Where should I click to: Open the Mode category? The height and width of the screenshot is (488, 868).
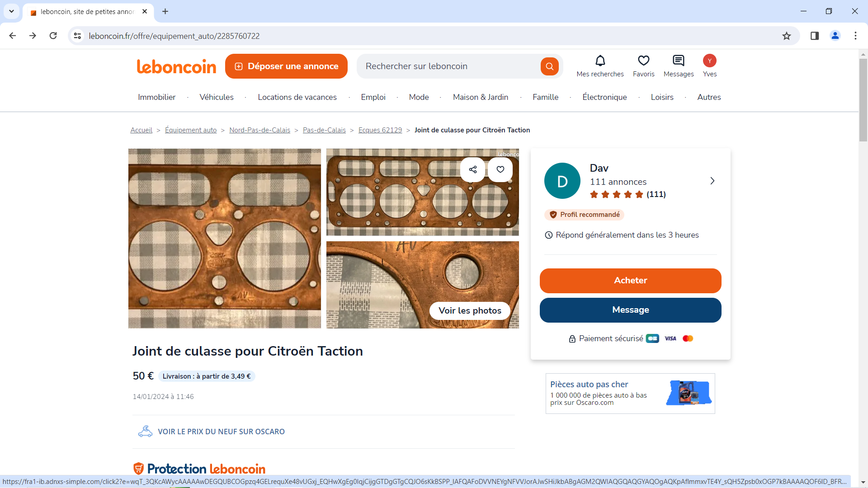(419, 97)
